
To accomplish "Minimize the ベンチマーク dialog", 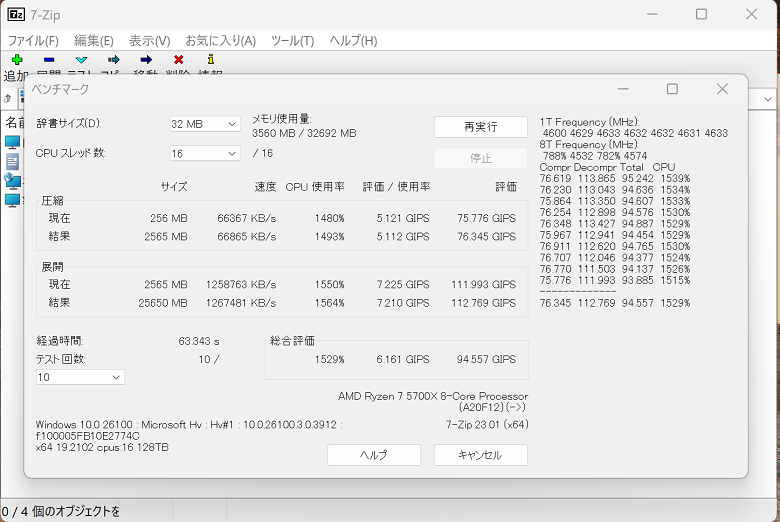I will coord(623,89).
